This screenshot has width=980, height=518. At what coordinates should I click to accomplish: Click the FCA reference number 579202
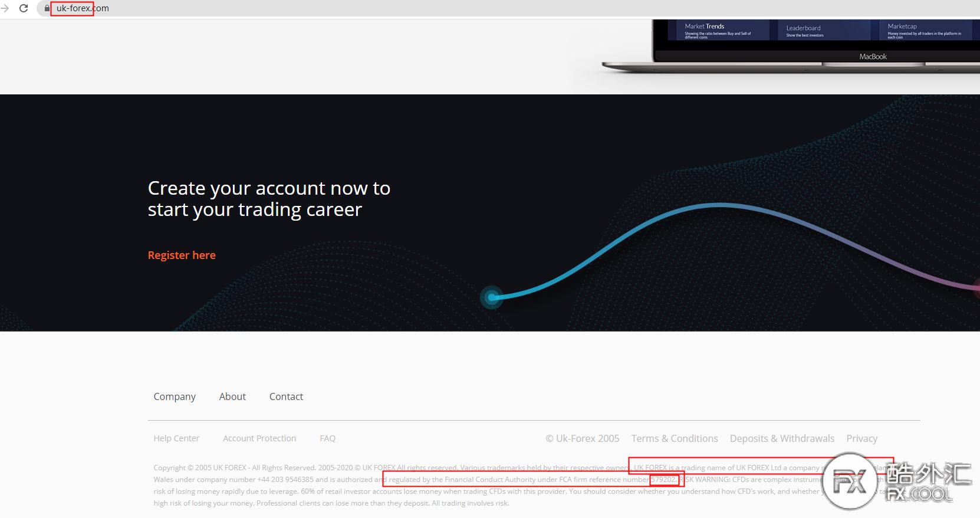pyautogui.click(x=663, y=480)
